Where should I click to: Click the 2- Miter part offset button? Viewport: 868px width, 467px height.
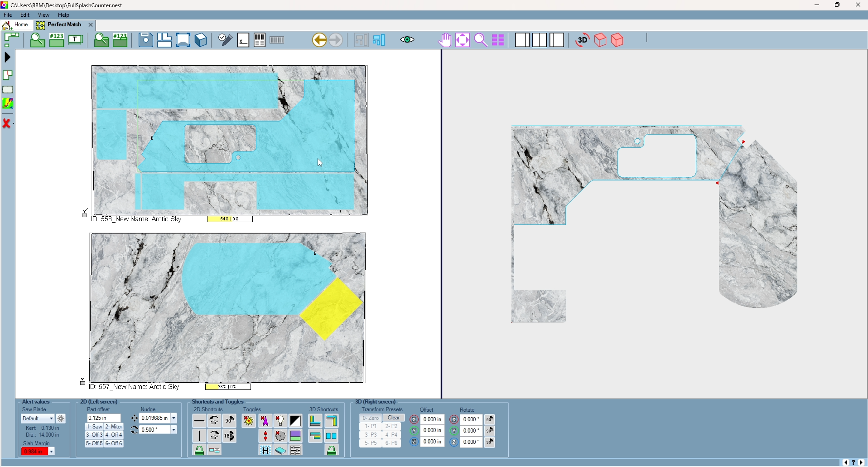pos(114,427)
